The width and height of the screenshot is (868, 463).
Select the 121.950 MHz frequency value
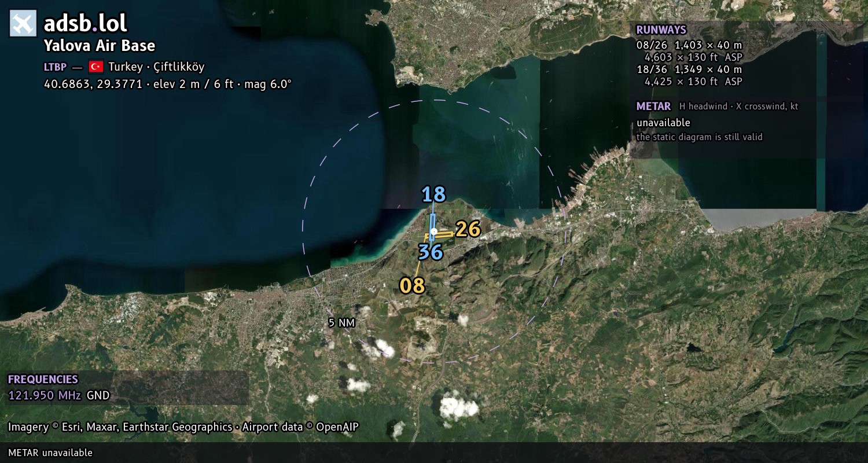coord(45,396)
